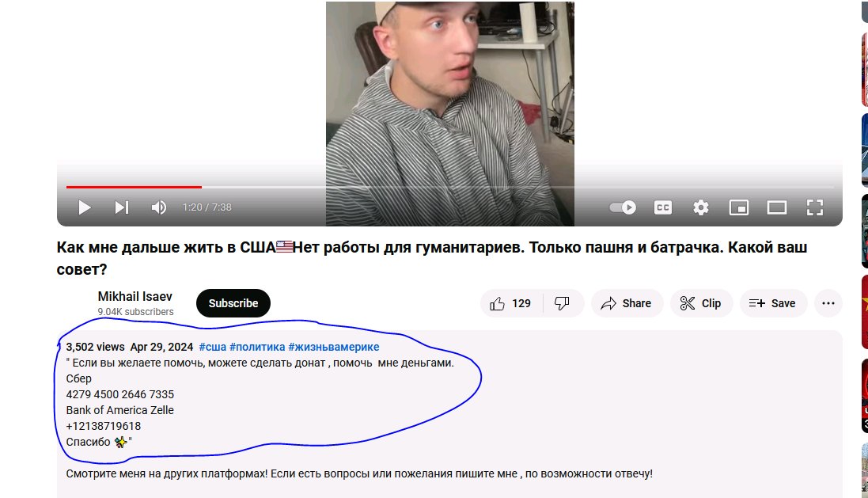
Task: Toggle the autoplay switch
Action: (x=623, y=207)
